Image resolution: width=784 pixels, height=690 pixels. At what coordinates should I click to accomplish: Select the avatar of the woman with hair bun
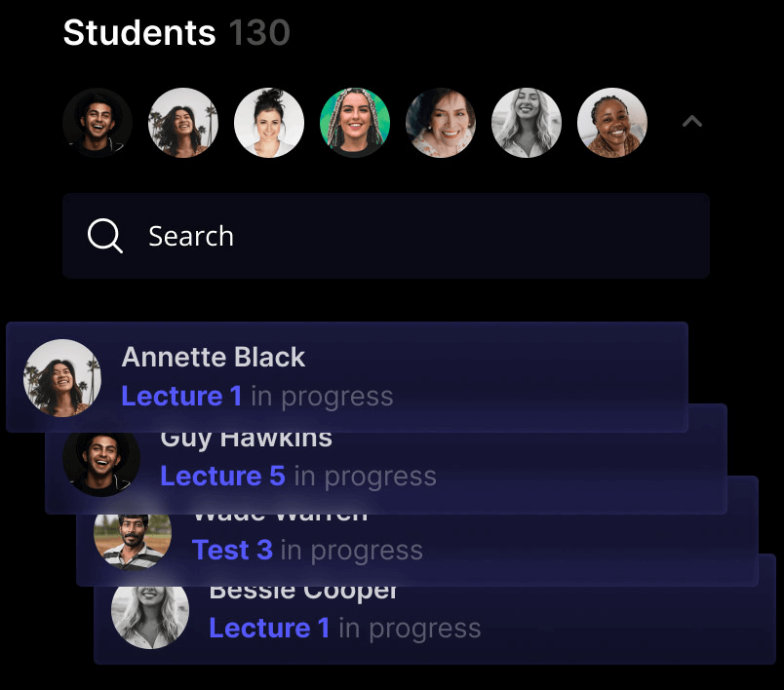269,123
